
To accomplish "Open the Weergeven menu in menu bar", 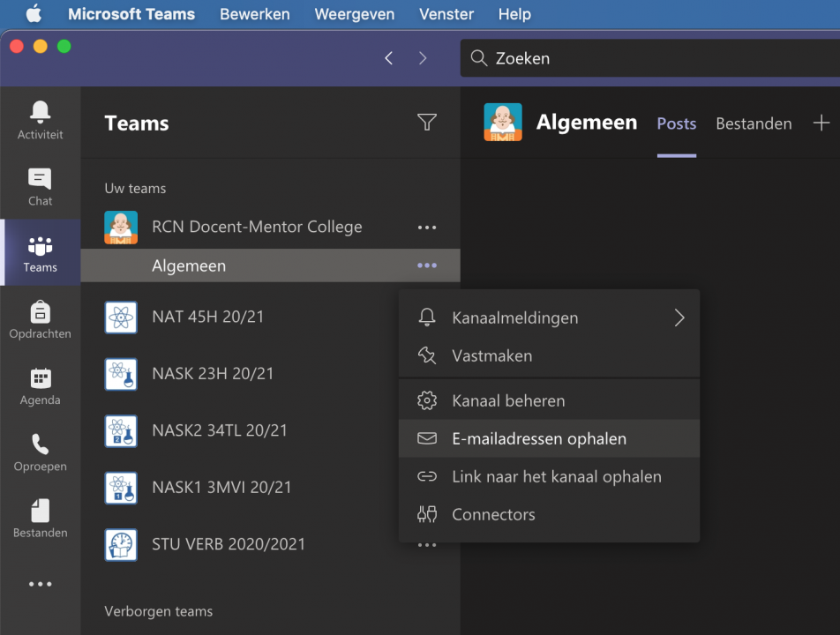I will click(354, 14).
